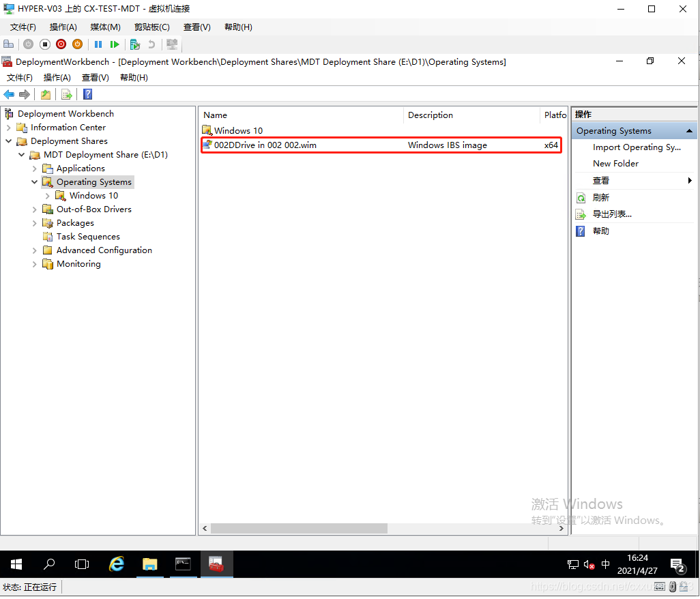Click 刷新 refresh action
The image size is (700, 599).
coord(600,198)
